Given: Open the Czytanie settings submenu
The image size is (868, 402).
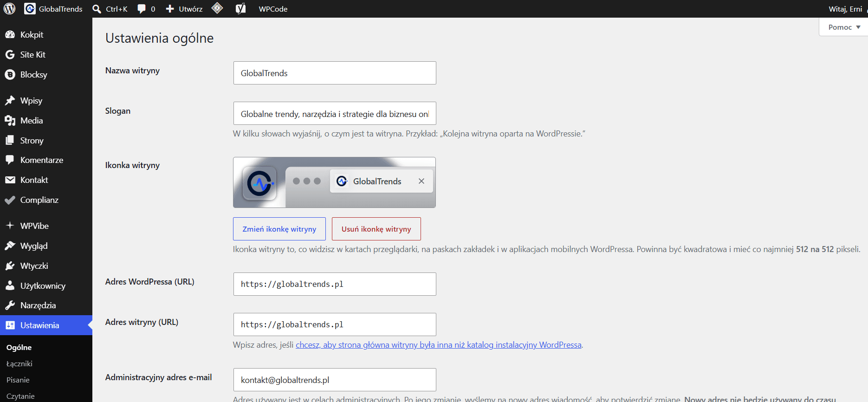Looking at the screenshot, I should [x=20, y=396].
